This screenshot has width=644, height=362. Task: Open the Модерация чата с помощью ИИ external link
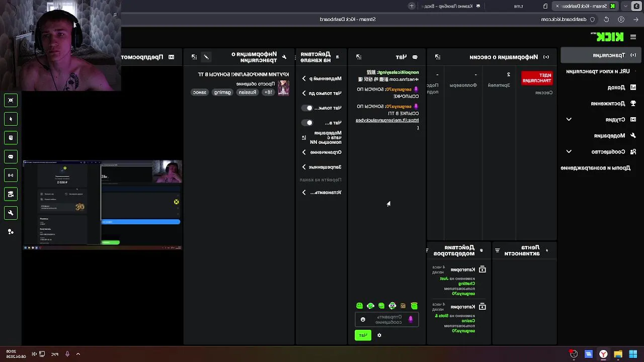coord(304,137)
